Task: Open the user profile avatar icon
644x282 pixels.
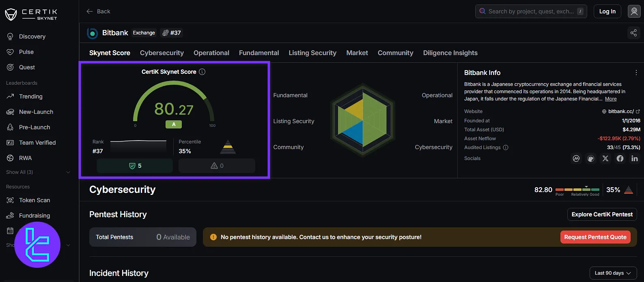Action: coord(634,11)
